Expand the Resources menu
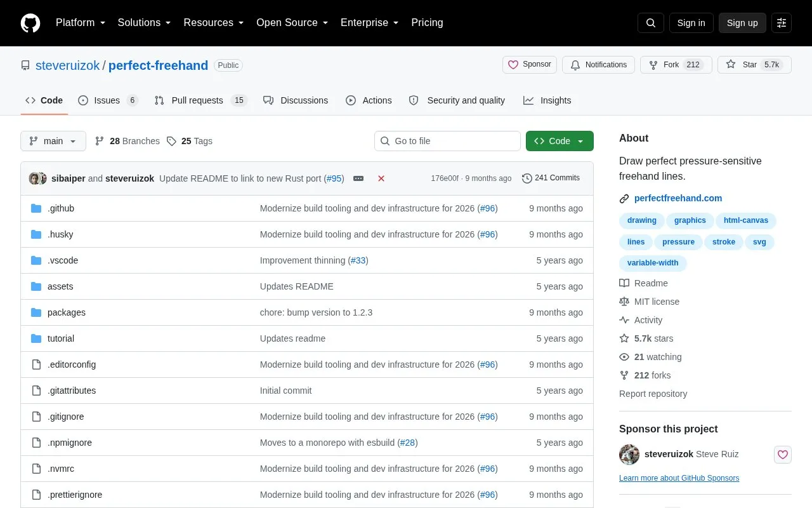 point(214,23)
